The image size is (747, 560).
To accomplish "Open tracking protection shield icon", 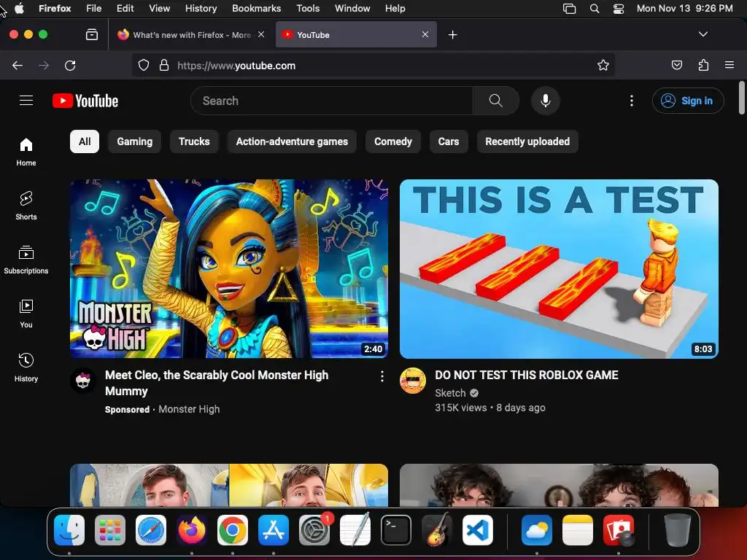I will coord(144,65).
